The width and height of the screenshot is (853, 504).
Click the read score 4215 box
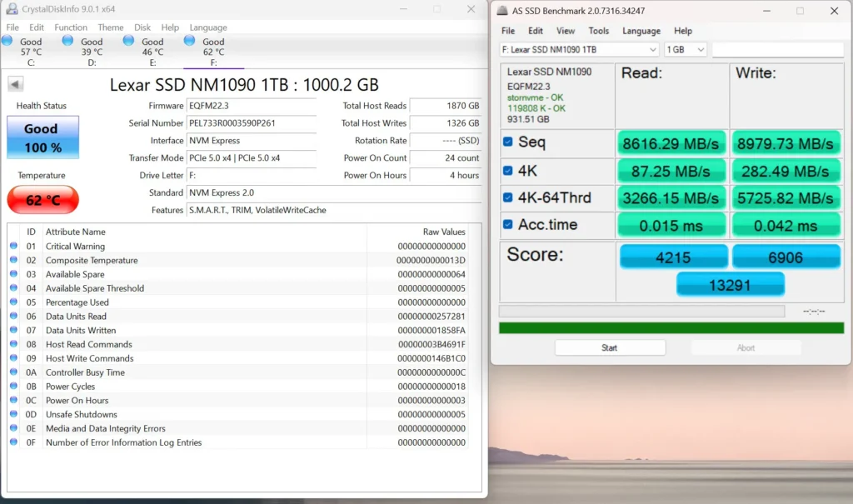coord(673,257)
